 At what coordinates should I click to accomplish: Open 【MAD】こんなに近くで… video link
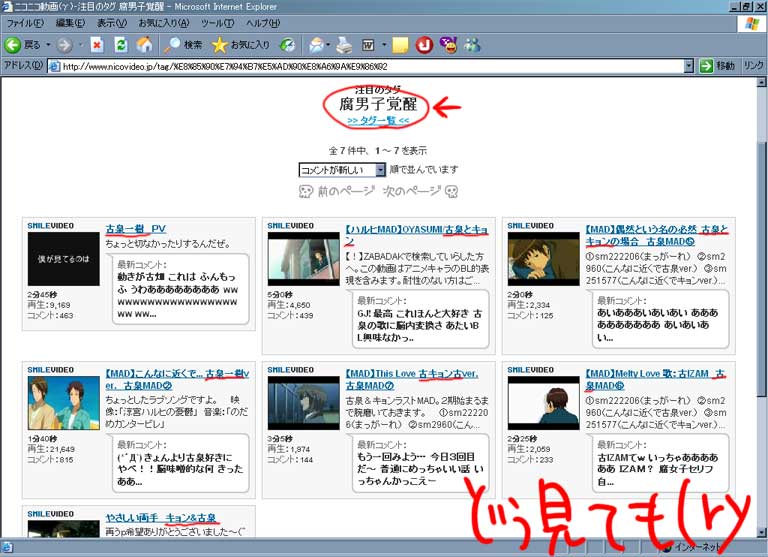click(177, 379)
